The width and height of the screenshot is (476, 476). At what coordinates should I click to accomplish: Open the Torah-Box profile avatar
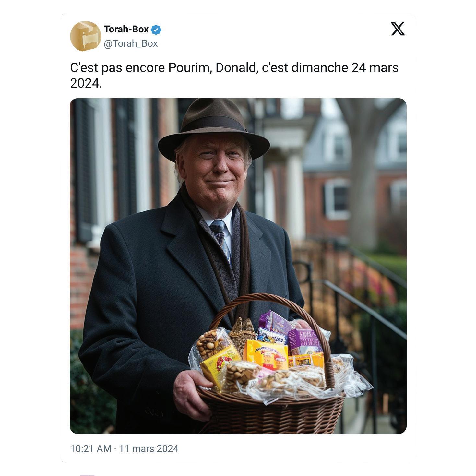85,36
